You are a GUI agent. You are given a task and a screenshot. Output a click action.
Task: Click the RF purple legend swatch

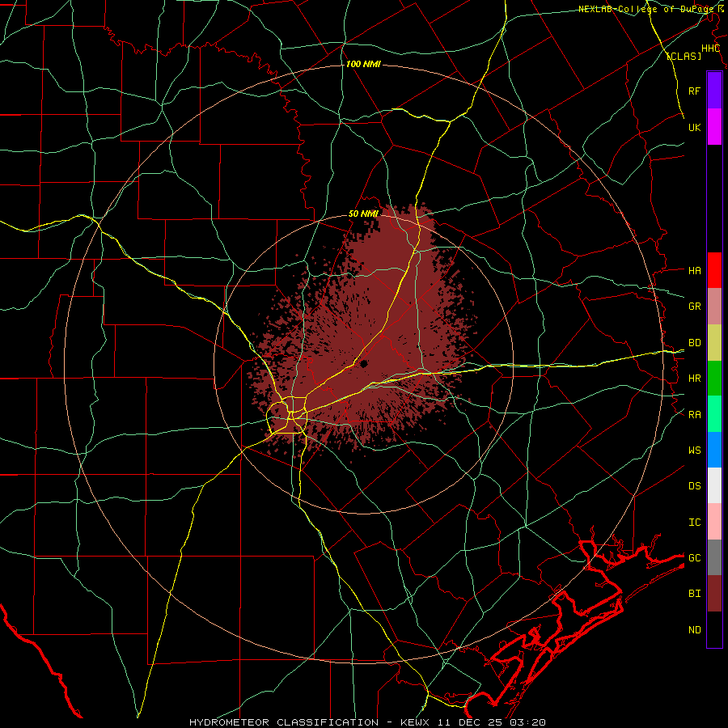tap(714, 91)
